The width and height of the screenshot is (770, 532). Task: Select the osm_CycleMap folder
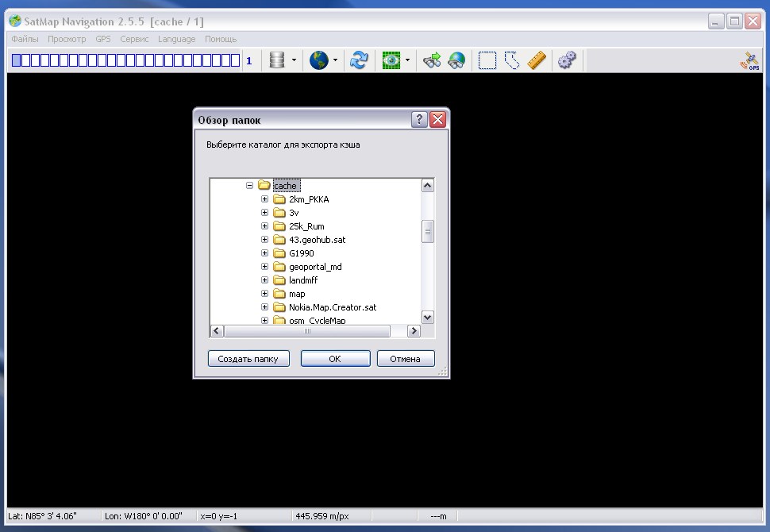tap(318, 320)
